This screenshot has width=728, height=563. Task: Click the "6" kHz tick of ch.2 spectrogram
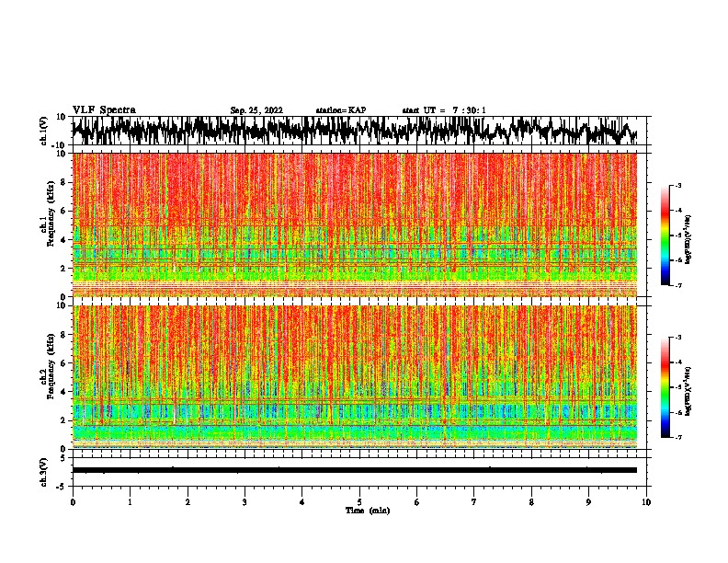[64, 363]
